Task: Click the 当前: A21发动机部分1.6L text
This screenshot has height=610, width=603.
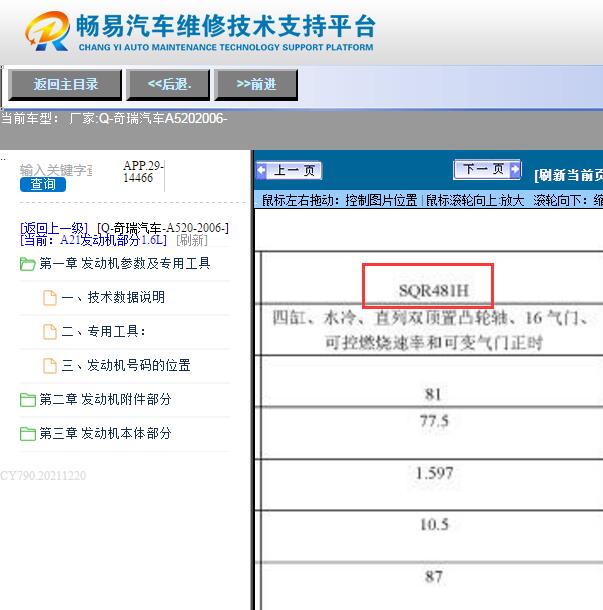Action: click(93, 240)
